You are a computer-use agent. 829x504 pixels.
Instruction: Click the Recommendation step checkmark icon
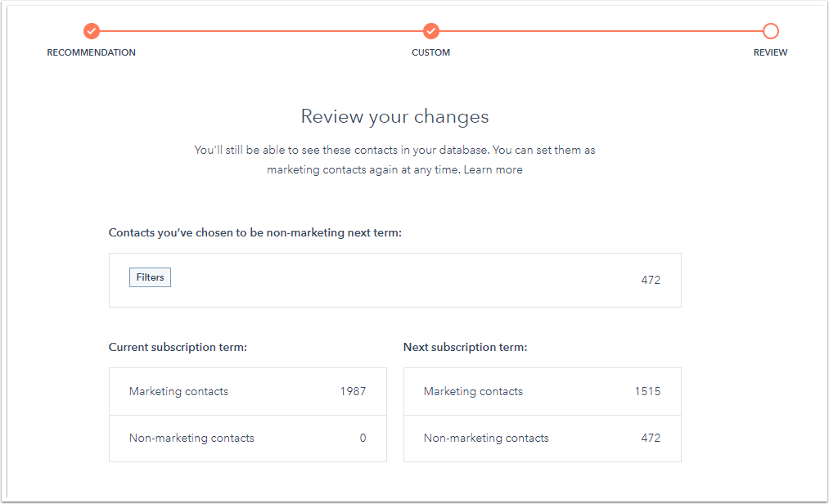pyautogui.click(x=92, y=31)
